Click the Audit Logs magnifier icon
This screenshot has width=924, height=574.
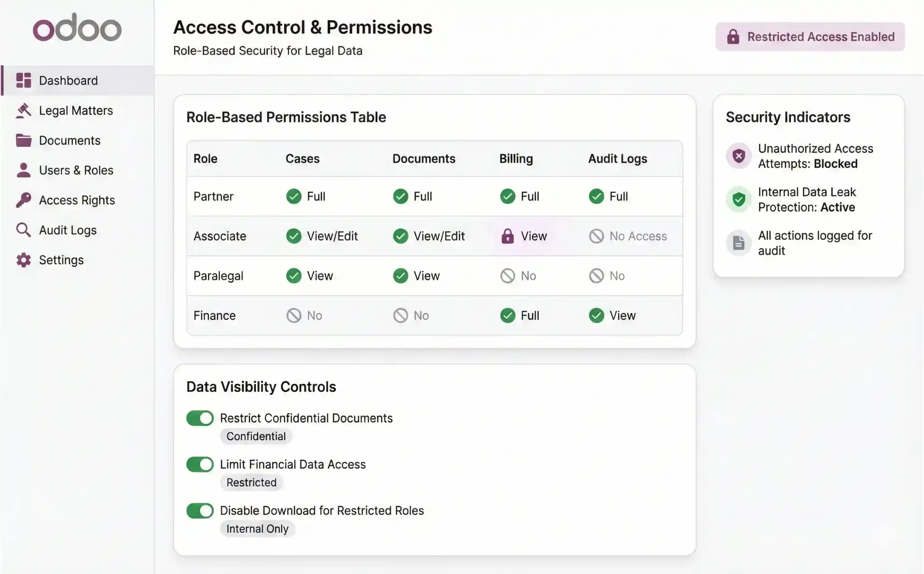point(24,230)
